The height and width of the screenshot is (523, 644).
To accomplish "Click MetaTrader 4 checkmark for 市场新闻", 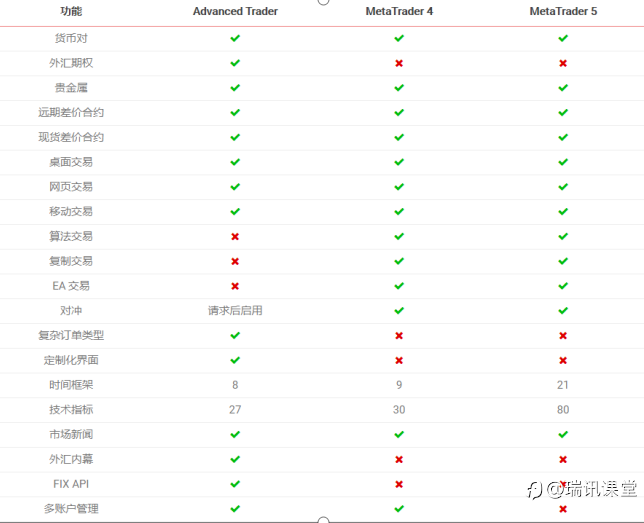I will (x=399, y=434).
